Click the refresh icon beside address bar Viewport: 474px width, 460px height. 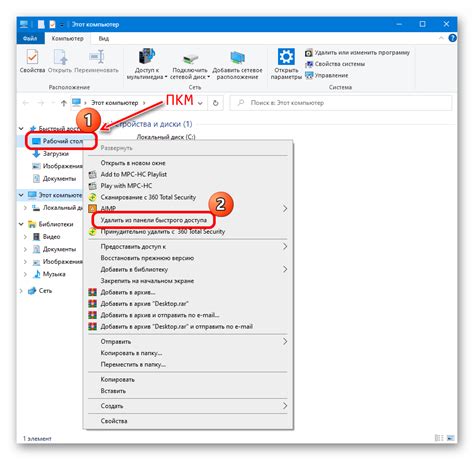pyautogui.click(x=216, y=103)
